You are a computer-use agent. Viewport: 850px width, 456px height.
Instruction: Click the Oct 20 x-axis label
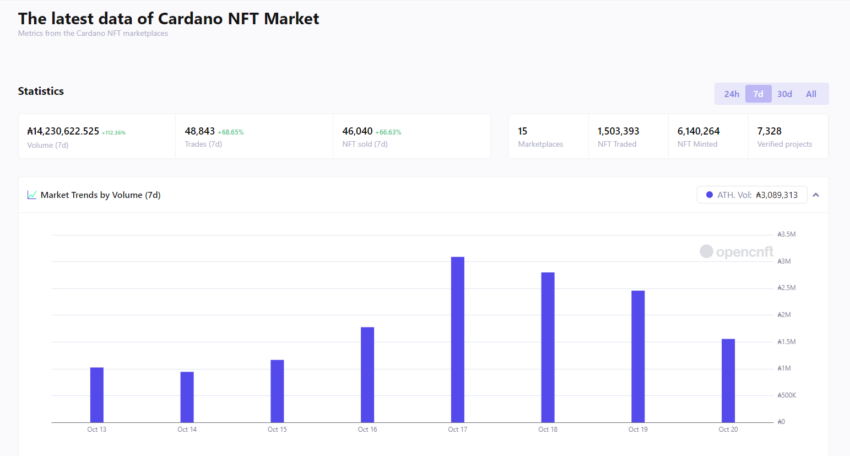point(728,429)
